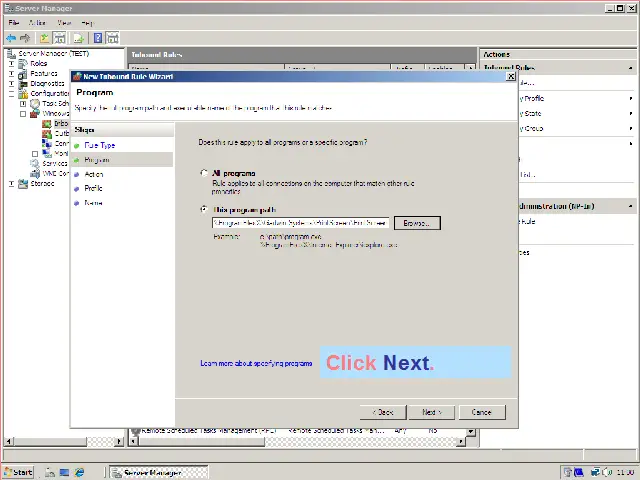Select the All programs radio button
This screenshot has height=480, width=640.
(205, 174)
